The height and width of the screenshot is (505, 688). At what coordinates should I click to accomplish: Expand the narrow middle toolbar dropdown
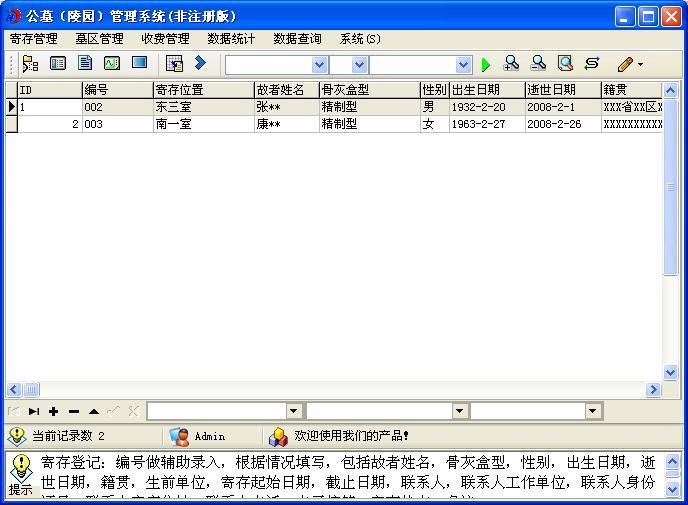(x=360, y=65)
